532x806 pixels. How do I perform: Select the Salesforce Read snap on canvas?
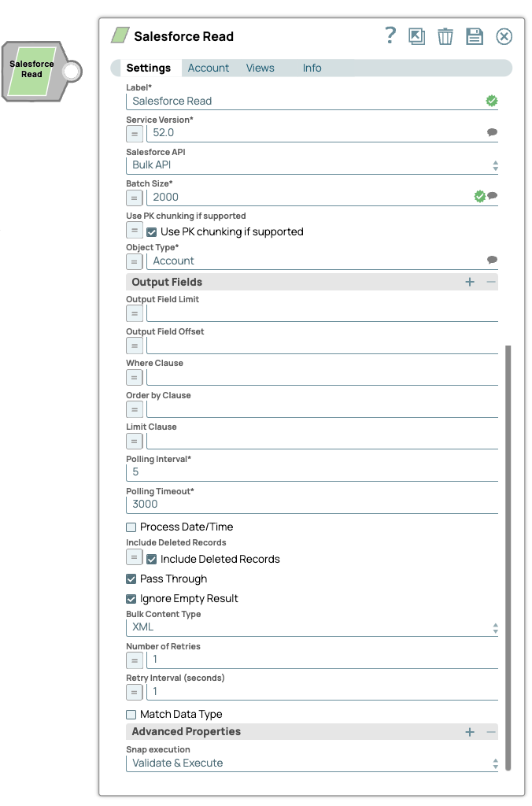[x=34, y=71]
